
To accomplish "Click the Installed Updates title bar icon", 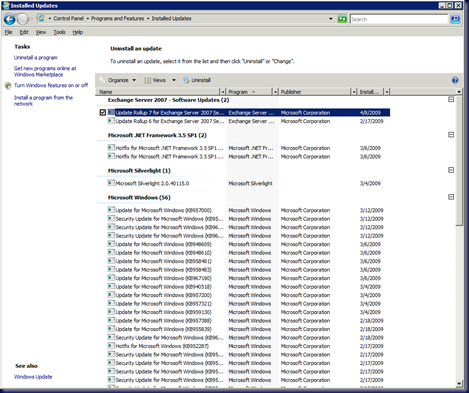I will [x=6, y=5].
